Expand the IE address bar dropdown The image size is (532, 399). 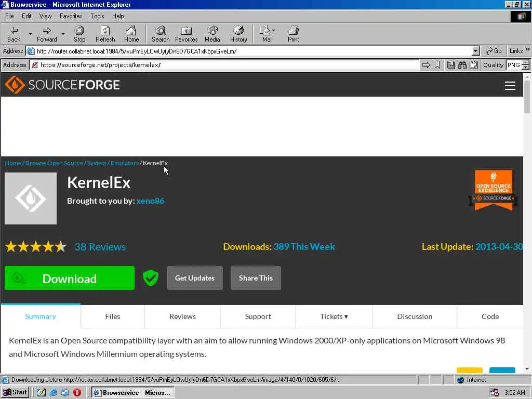[x=476, y=51]
